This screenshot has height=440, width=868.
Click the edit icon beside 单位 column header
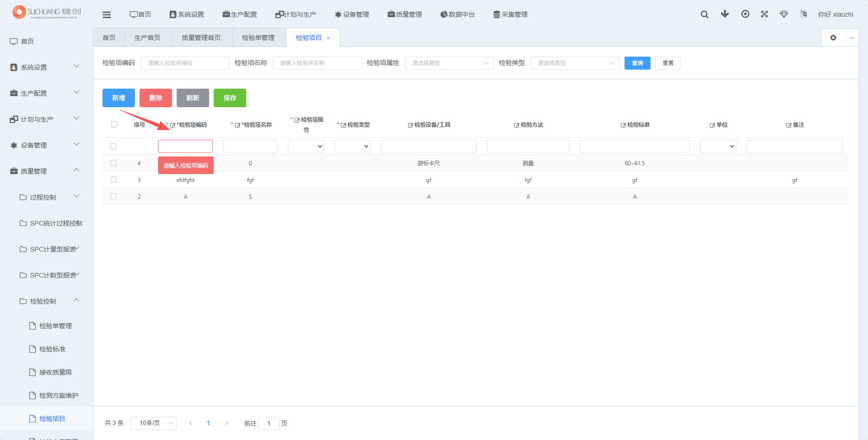[712, 125]
